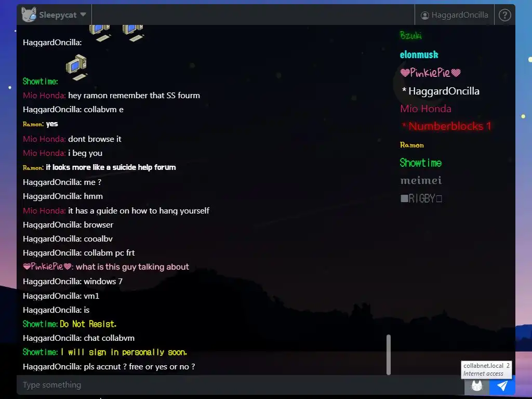Click Showtime in the user list
Screen dimensions: 532x399
tap(421, 163)
